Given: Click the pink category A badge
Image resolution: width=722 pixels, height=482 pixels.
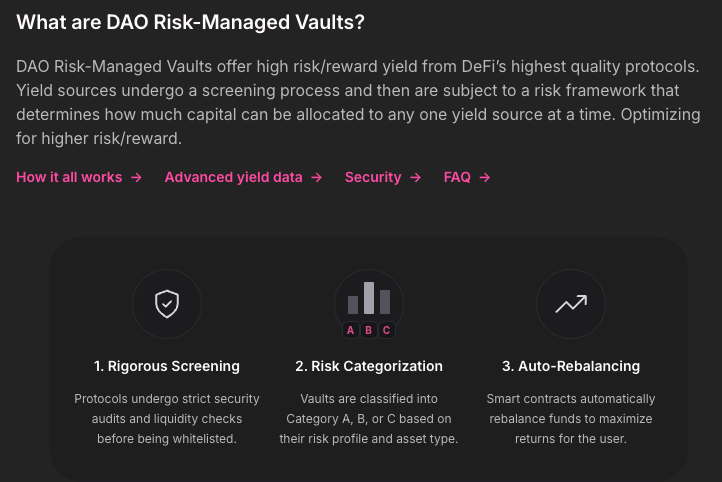Looking at the screenshot, I should pyautogui.click(x=350, y=330).
